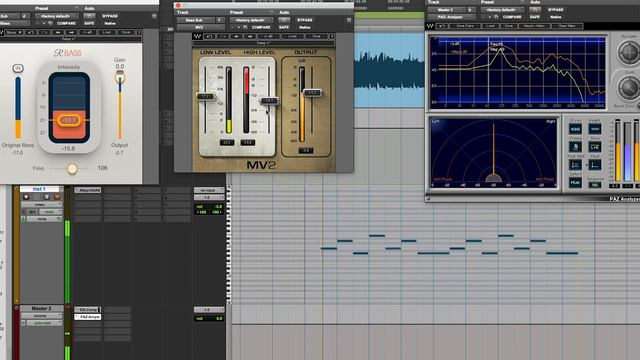The width and height of the screenshot is (640, 360).
Task: Click the RBass gain value 0.0
Action: [x=120, y=67]
